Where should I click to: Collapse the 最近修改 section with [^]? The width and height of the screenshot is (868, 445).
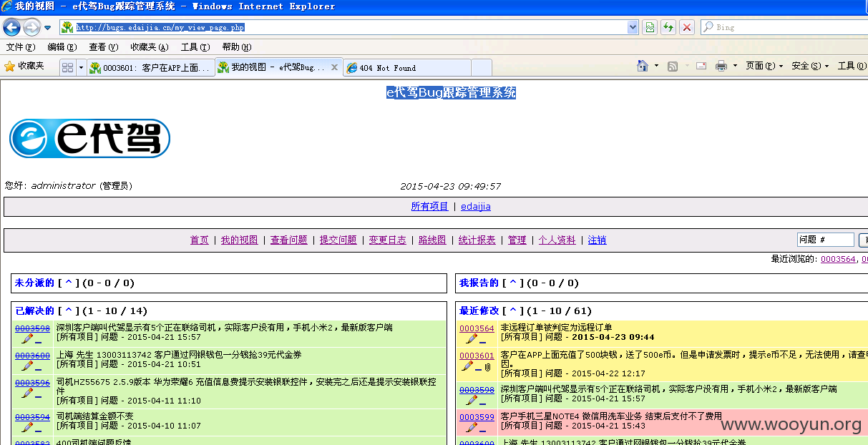(x=512, y=310)
